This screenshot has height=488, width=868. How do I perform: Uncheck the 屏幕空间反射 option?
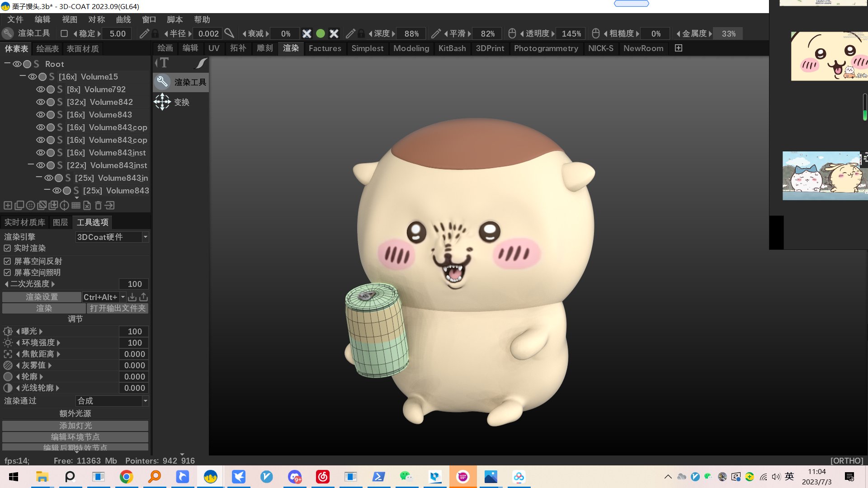point(7,261)
